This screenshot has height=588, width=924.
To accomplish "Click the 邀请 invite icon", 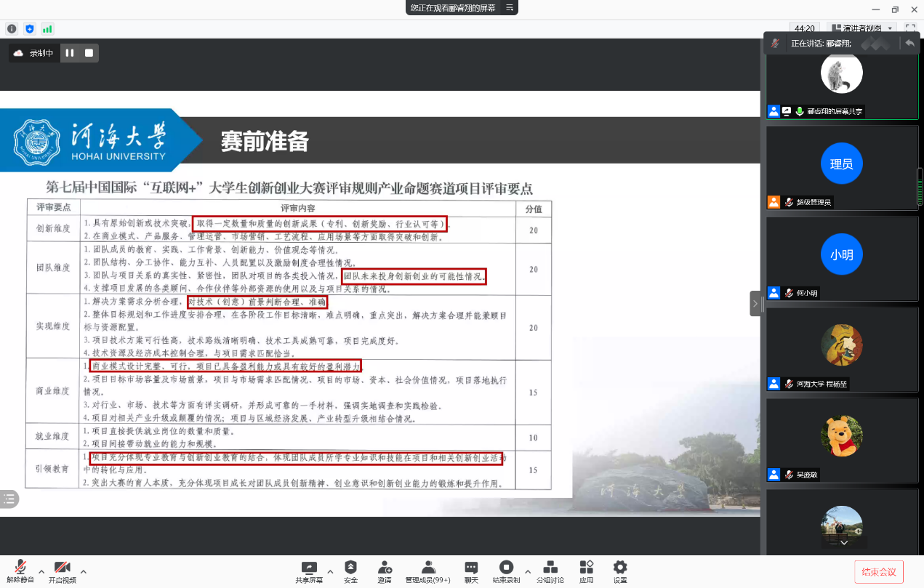I will (x=385, y=571).
